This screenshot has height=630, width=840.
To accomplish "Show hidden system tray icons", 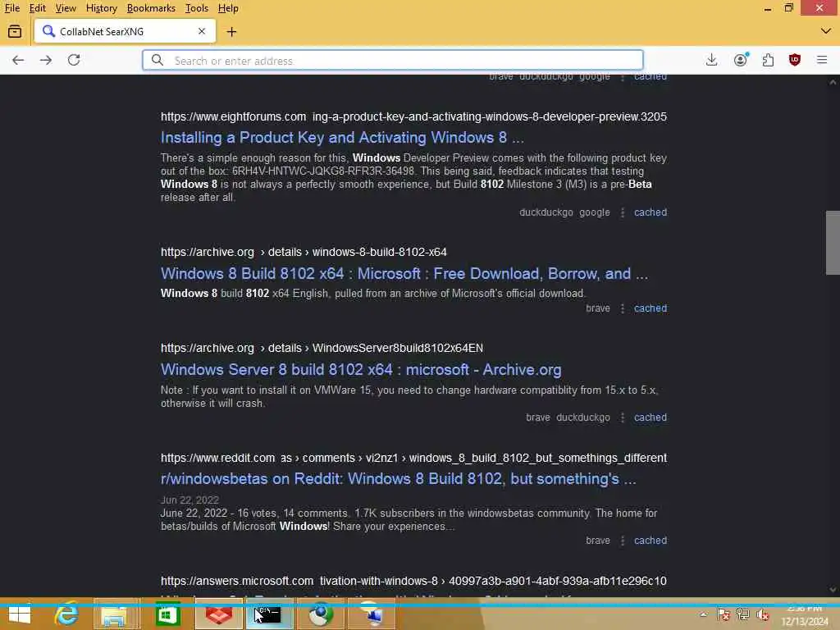I will coord(703,615).
